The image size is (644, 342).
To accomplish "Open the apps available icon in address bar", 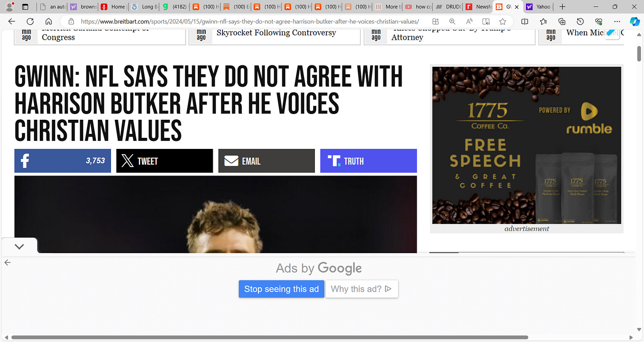I will pos(436,21).
